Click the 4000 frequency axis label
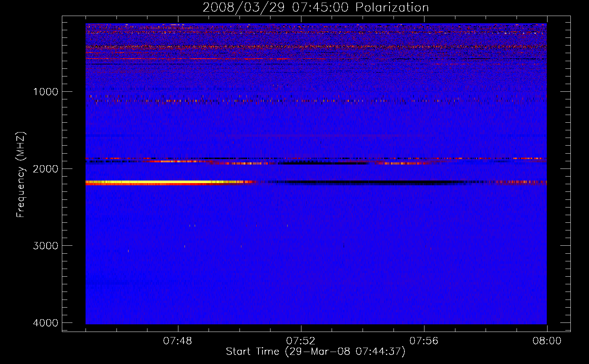589x364 pixels. coord(46,323)
